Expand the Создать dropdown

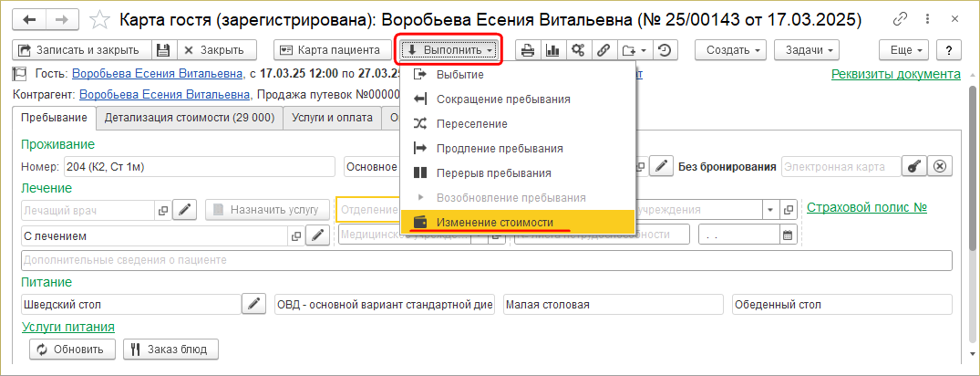pos(730,50)
